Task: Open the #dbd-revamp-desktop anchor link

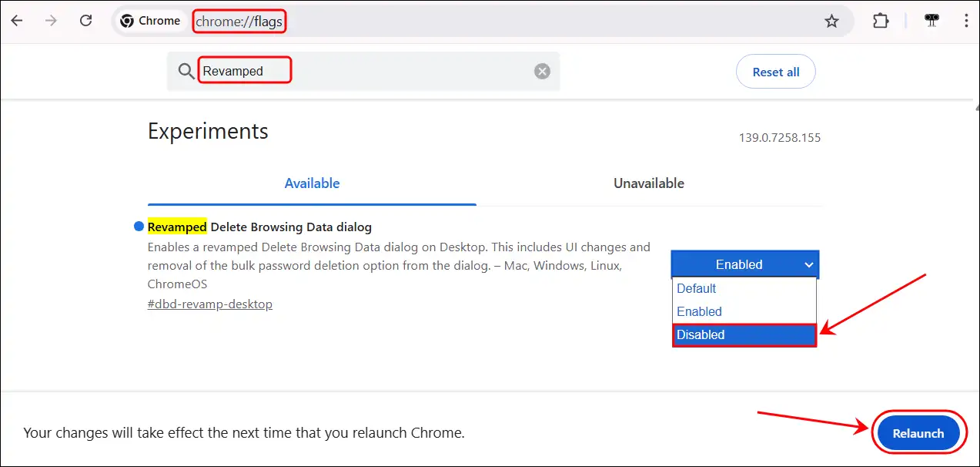Action: tap(210, 304)
